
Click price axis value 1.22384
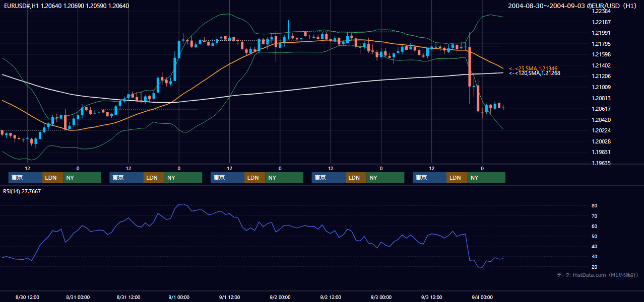coord(602,11)
